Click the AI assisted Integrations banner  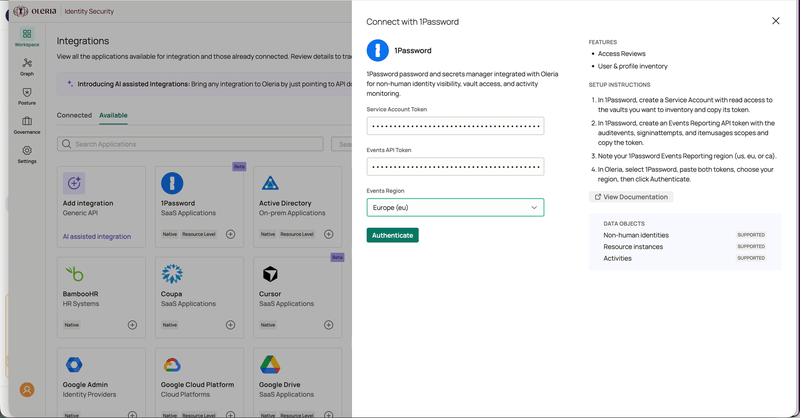[x=204, y=84]
